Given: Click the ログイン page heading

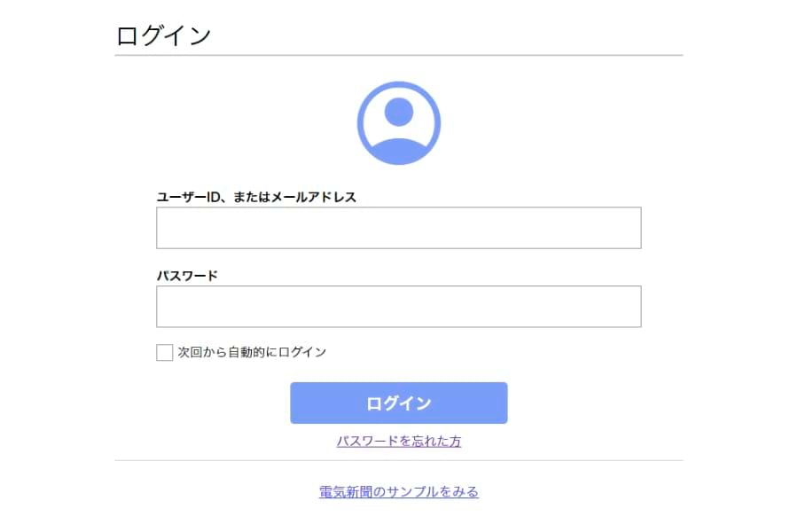Looking at the screenshot, I should point(164,35).
